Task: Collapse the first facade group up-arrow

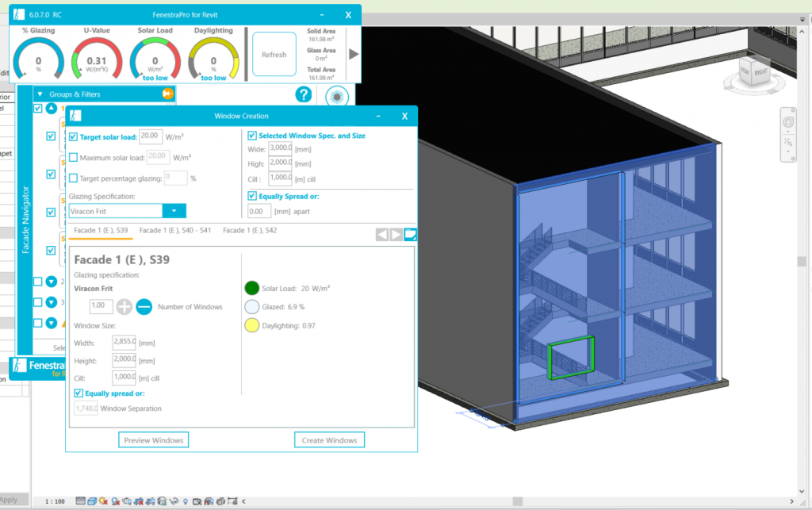Action: coord(51,109)
